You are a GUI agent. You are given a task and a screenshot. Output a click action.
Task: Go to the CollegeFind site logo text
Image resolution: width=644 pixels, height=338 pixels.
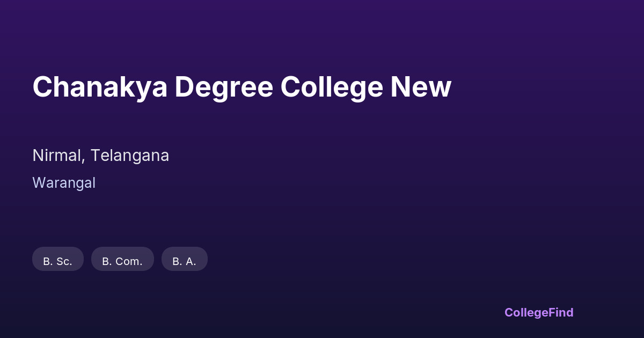tap(538, 312)
